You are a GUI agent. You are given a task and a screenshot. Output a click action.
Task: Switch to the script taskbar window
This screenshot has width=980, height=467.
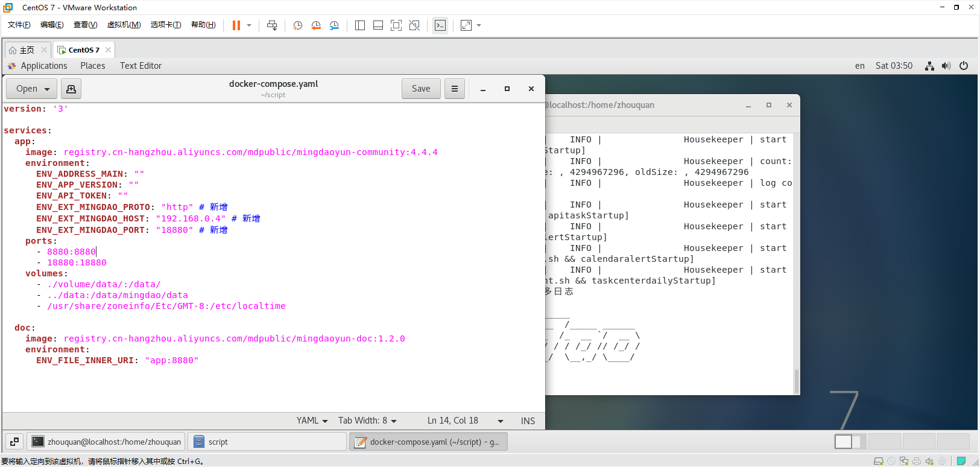[x=267, y=442]
